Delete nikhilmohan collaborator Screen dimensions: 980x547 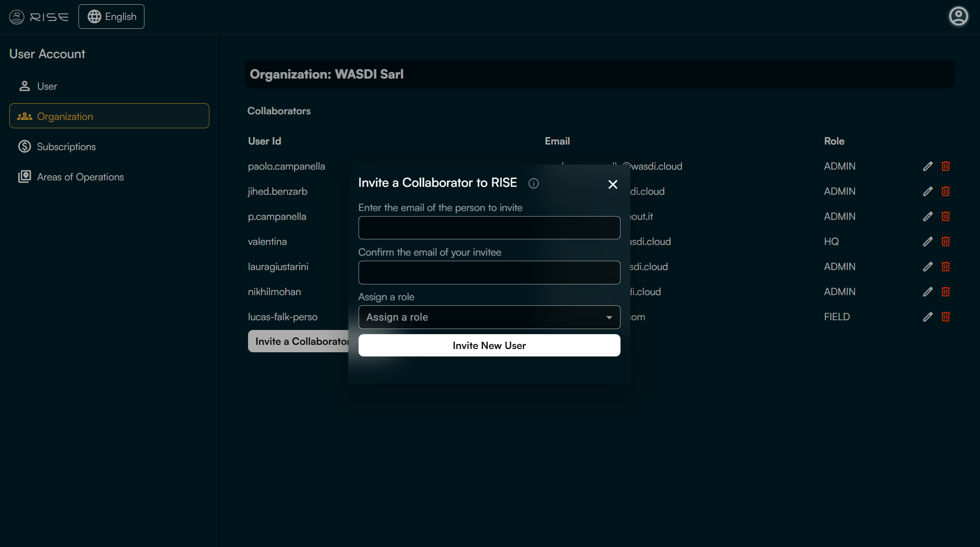[x=946, y=292]
